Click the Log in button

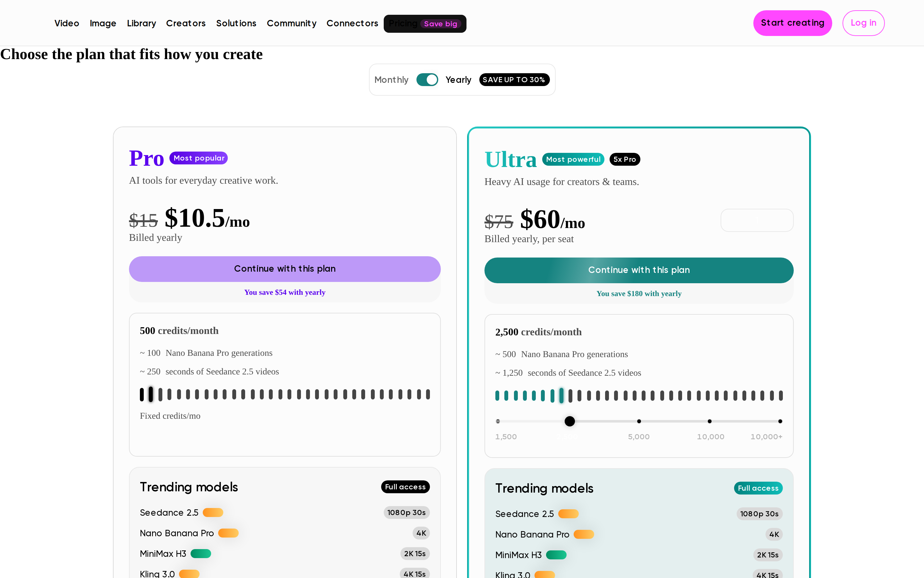(x=863, y=23)
